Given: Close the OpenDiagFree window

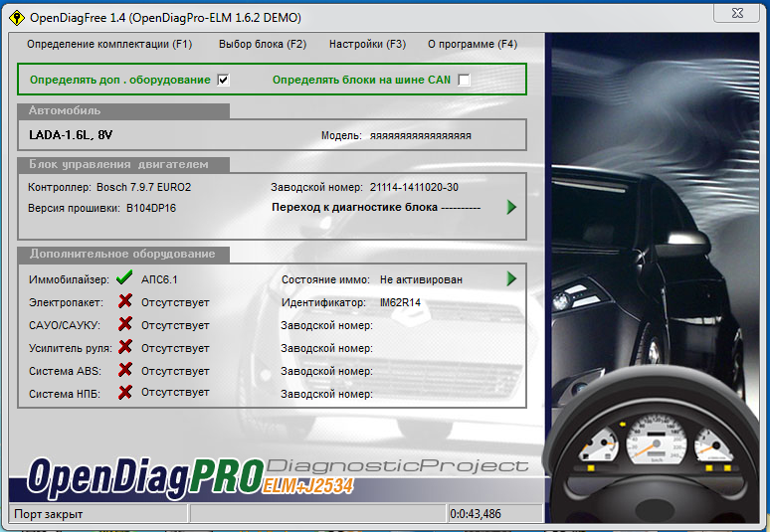Looking at the screenshot, I should coord(737,13).
